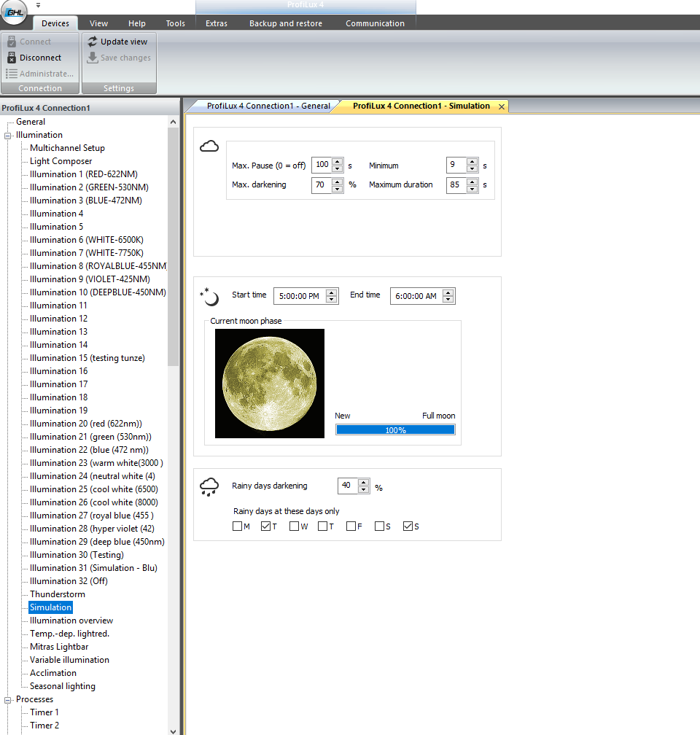The height and width of the screenshot is (735, 700).
Task: Increase Max. Pause value with up arrow
Action: (337, 162)
